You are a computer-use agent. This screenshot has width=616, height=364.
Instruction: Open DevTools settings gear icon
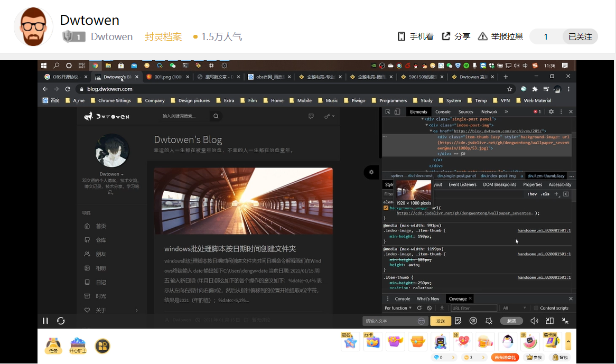[x=551, y=112]
